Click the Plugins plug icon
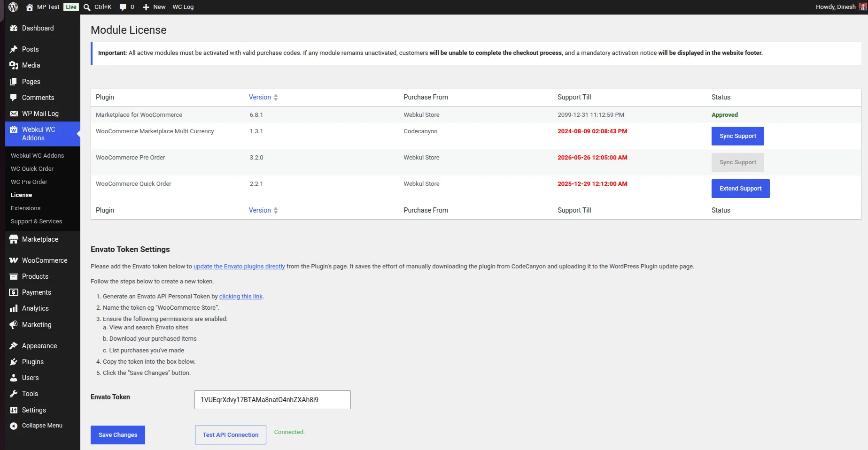 coord(14,362)
